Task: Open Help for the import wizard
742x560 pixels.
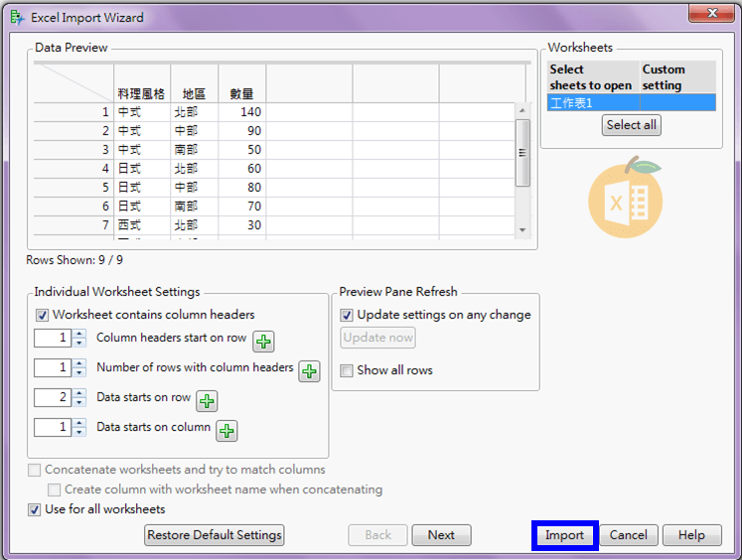Action: 692,535
